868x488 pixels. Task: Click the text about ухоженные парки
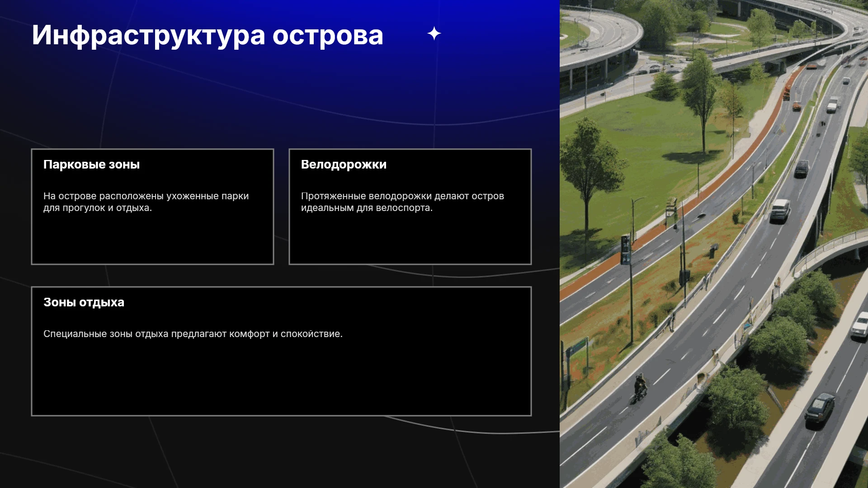click(146, 202)
